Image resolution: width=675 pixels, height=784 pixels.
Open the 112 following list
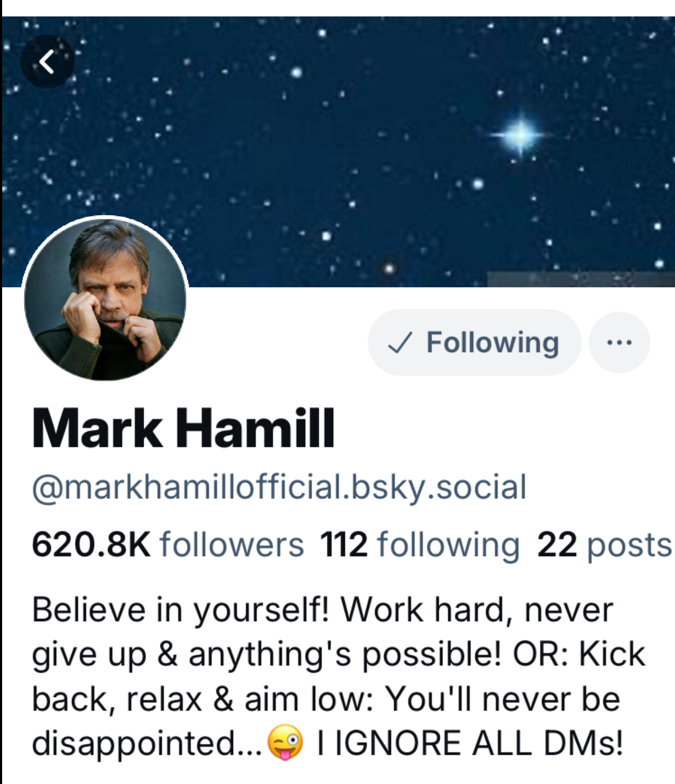point(420,545)
